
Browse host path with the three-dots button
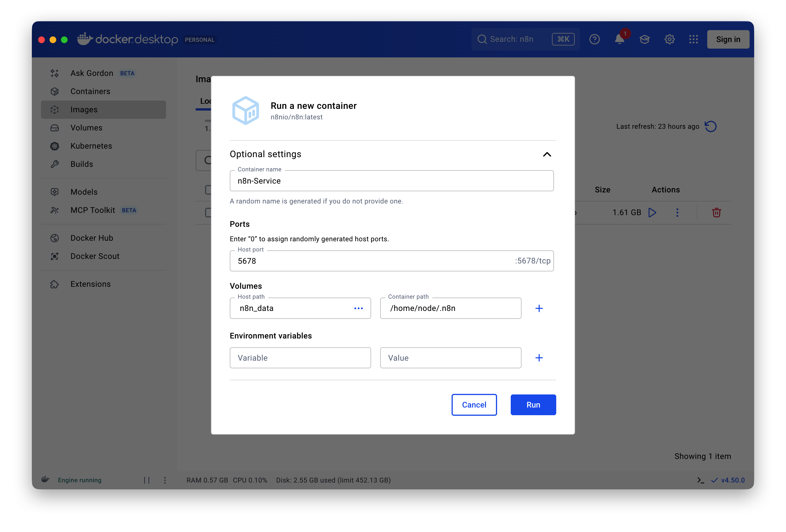pos(358,308)
